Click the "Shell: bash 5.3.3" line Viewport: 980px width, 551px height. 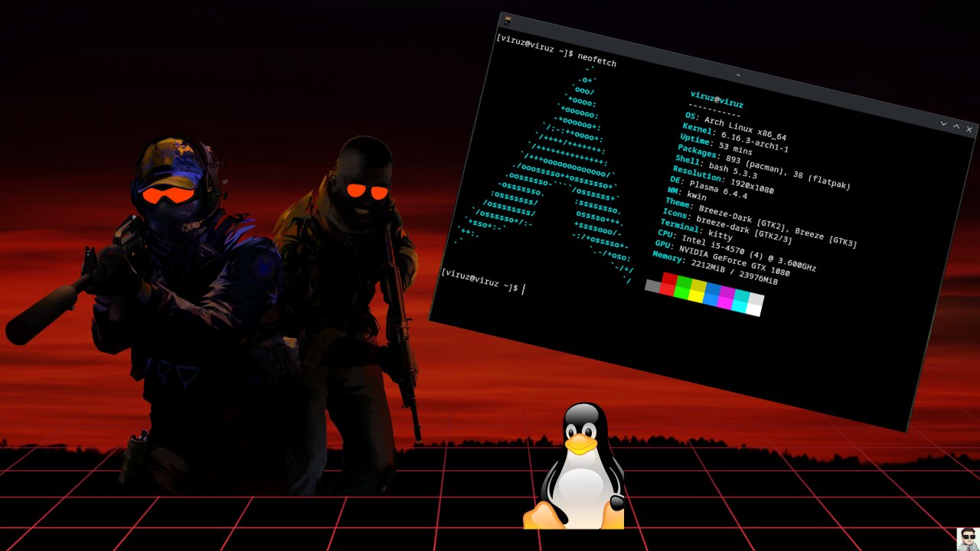[715, 168]
